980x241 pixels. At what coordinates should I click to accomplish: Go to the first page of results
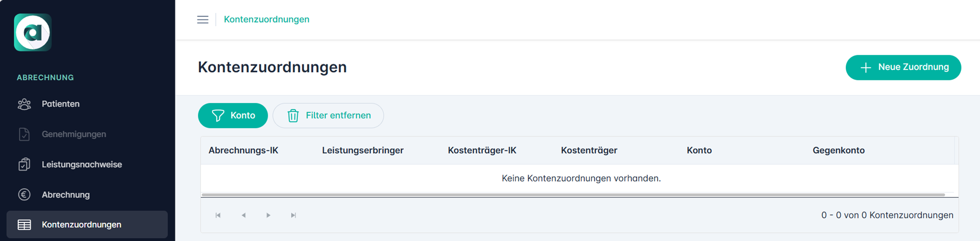point(218,215)
